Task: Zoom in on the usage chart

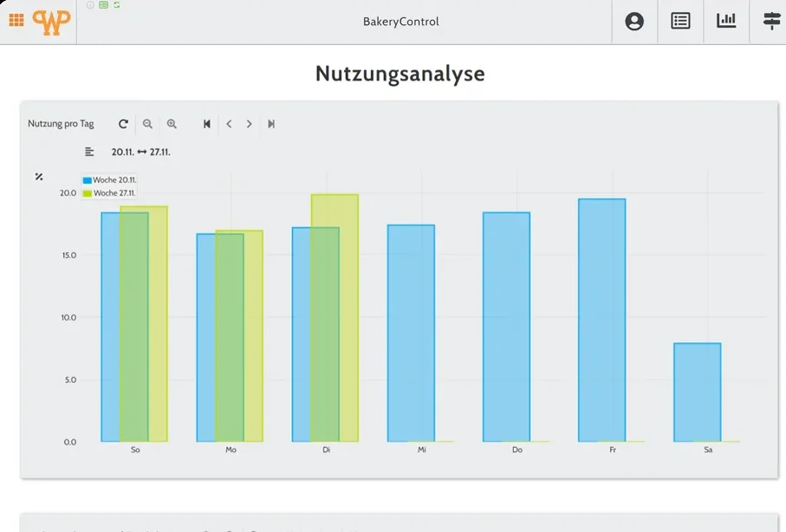Action: [172, 124]
